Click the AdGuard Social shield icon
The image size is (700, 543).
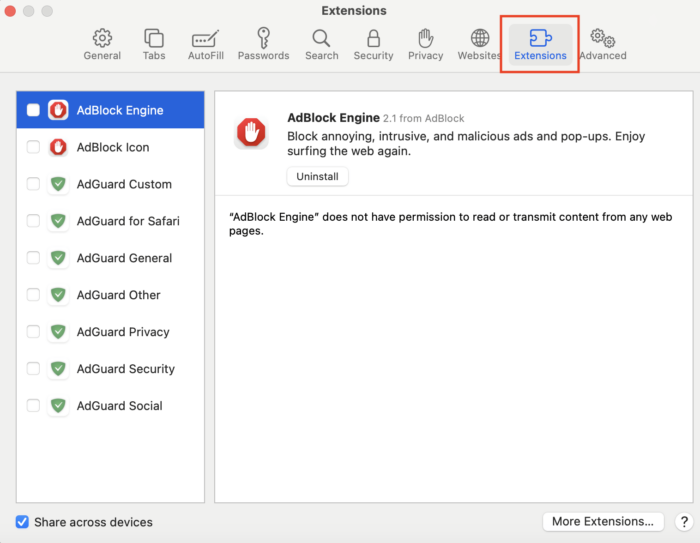point(58,405)
